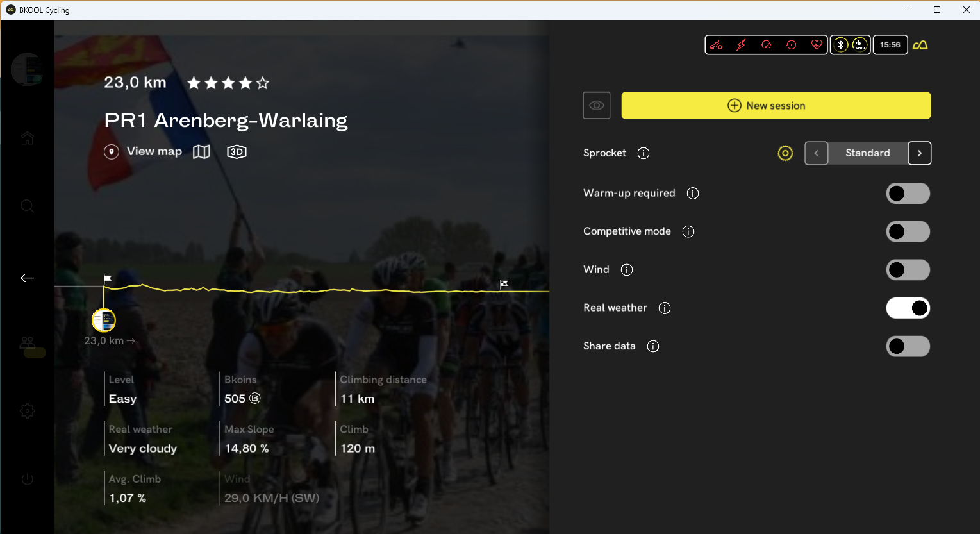Click the Bluetooth connection icon
Screen dimensions: 980x534
pyautogui.click(x=841, y=44)
